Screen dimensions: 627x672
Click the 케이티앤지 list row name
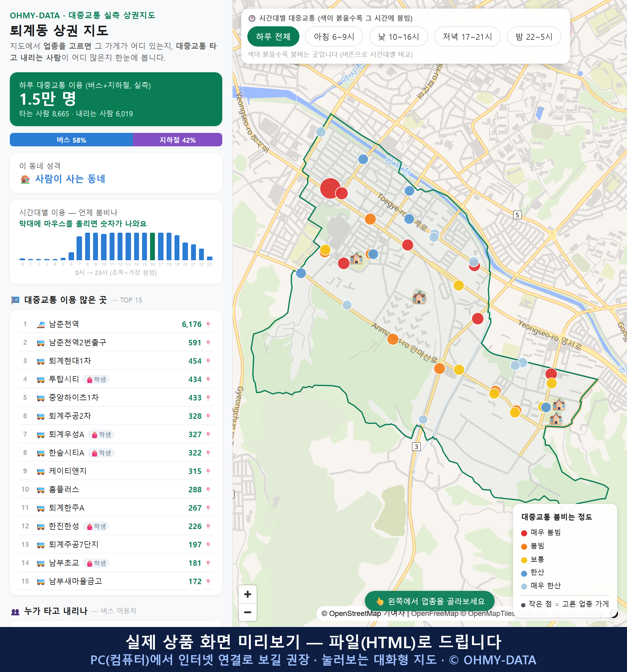point(68,471)
